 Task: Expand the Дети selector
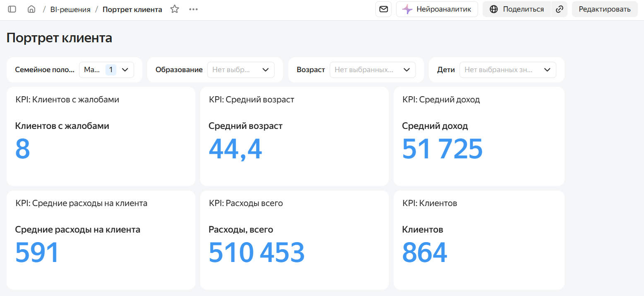508,70
